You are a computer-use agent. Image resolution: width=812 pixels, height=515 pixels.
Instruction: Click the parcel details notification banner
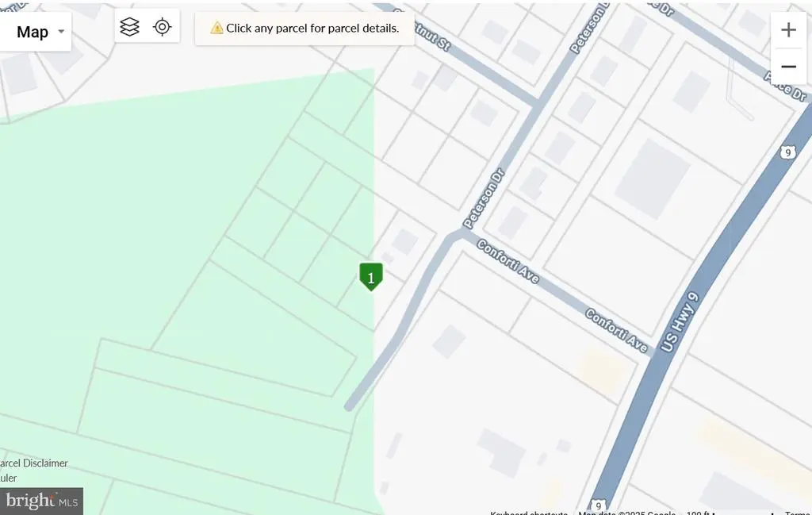point(304,28)
